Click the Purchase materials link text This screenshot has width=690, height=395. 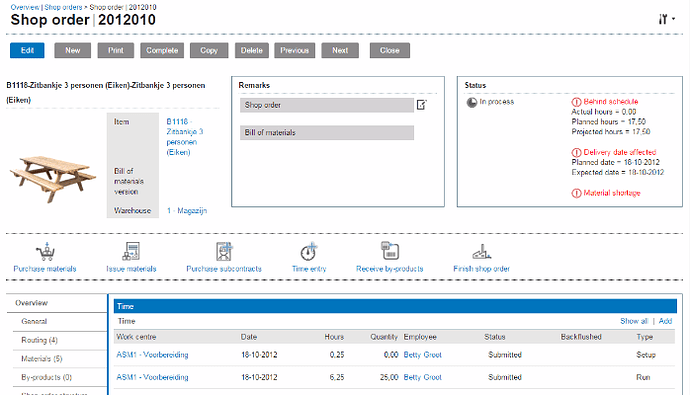click(45, 269)
